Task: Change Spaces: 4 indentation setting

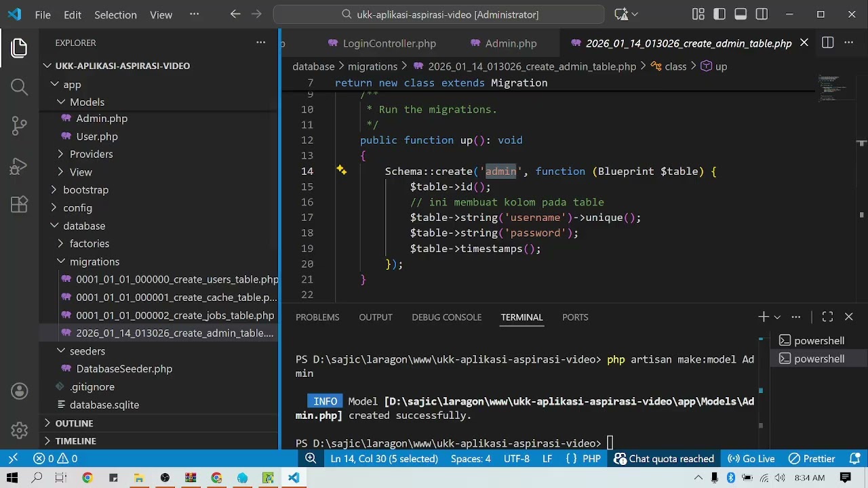Action: (471, 459)
